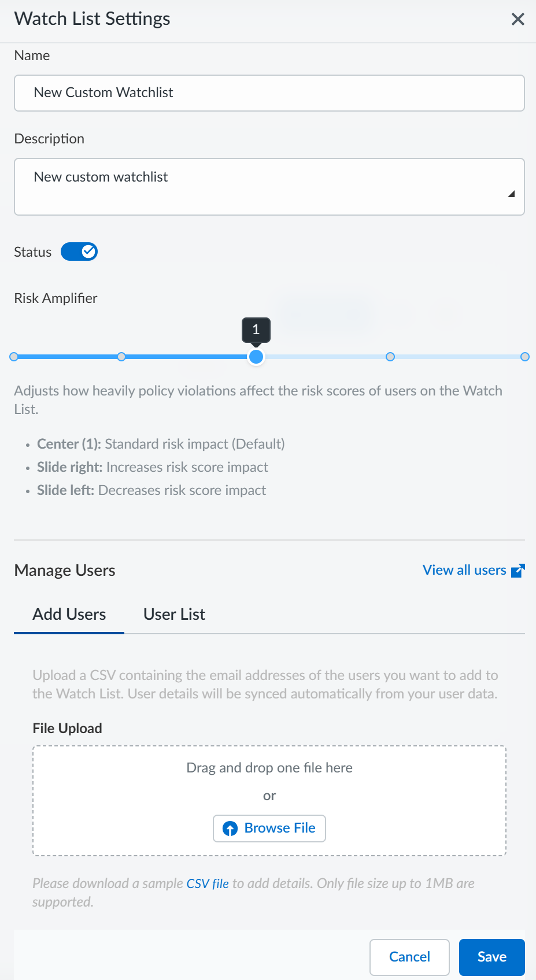This screenshot has height=980, width=536.
Task: Toggle the Status switch off
Action: [79, 252]
